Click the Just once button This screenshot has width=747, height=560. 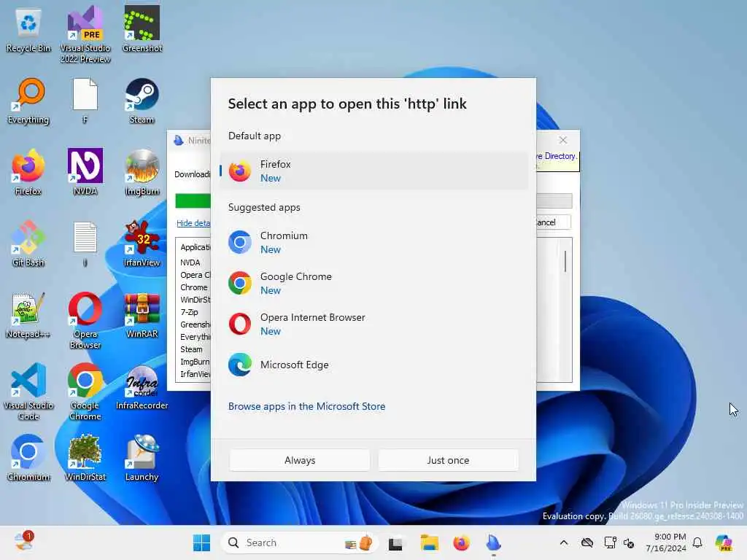pos(448,461)
